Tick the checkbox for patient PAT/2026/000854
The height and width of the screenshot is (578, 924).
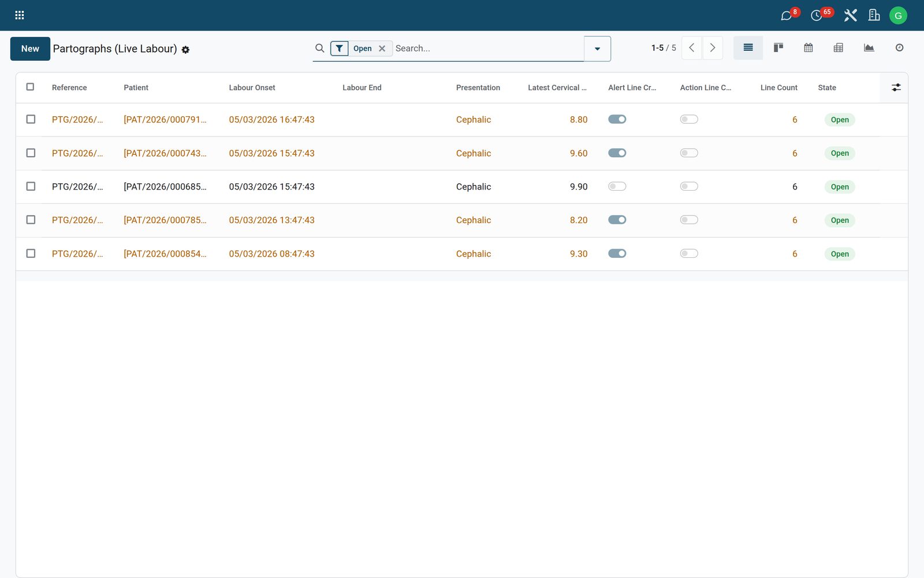click(31, 254)
